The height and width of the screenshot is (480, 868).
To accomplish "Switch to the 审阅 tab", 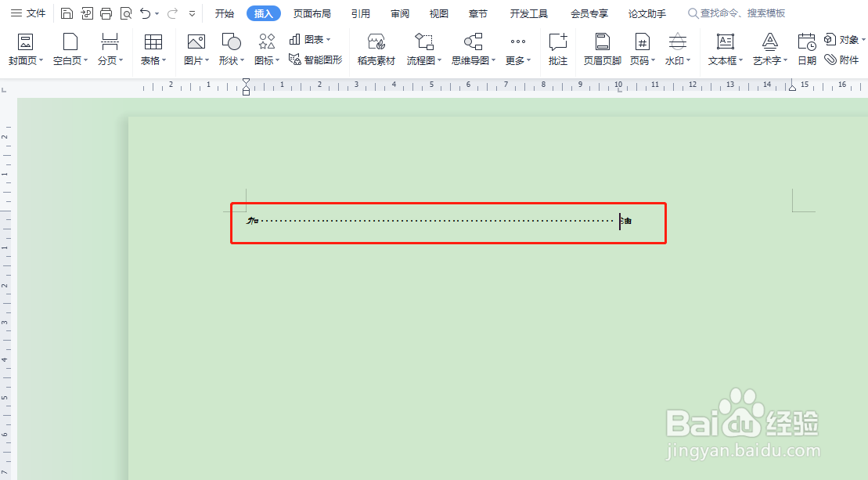I will (x=400, y=13).
